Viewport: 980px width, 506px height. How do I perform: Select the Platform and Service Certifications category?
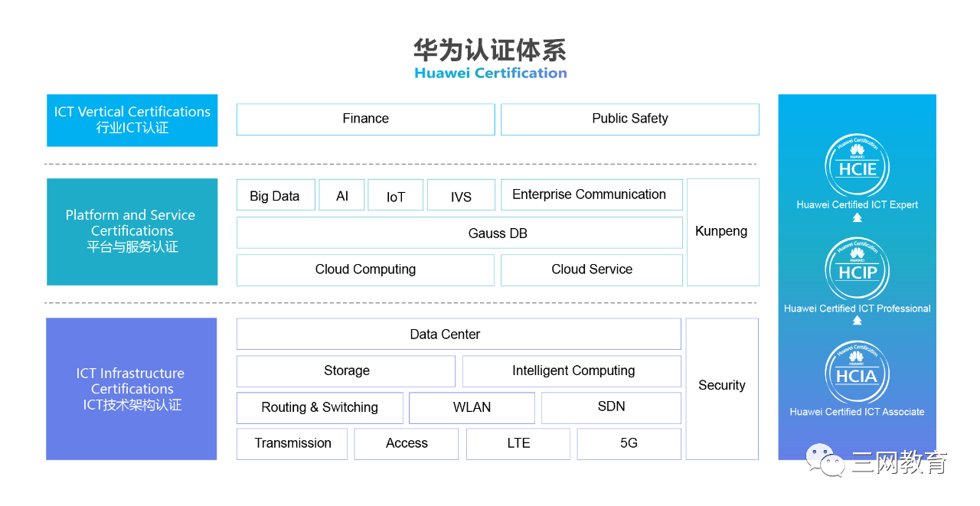coord(132,231)
